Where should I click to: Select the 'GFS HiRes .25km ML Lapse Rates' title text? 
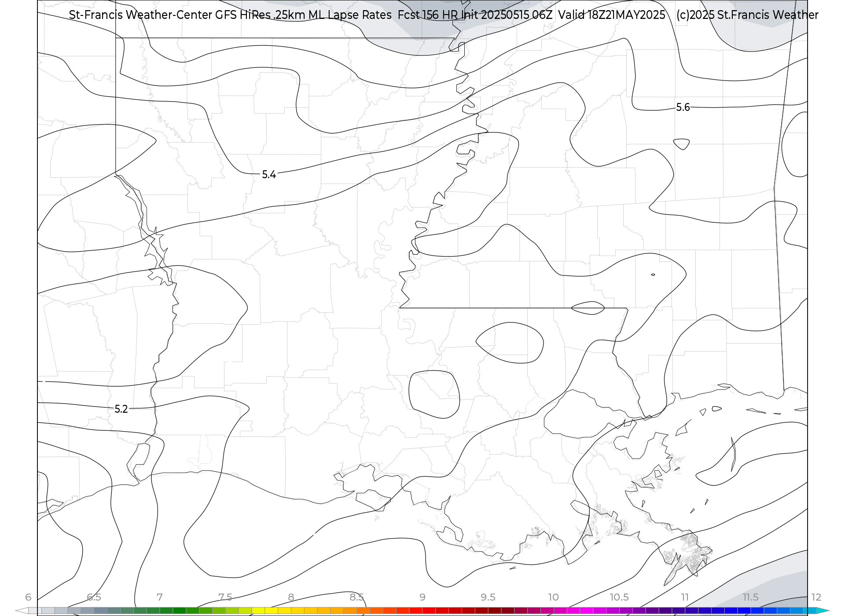[x=303, y=15]
